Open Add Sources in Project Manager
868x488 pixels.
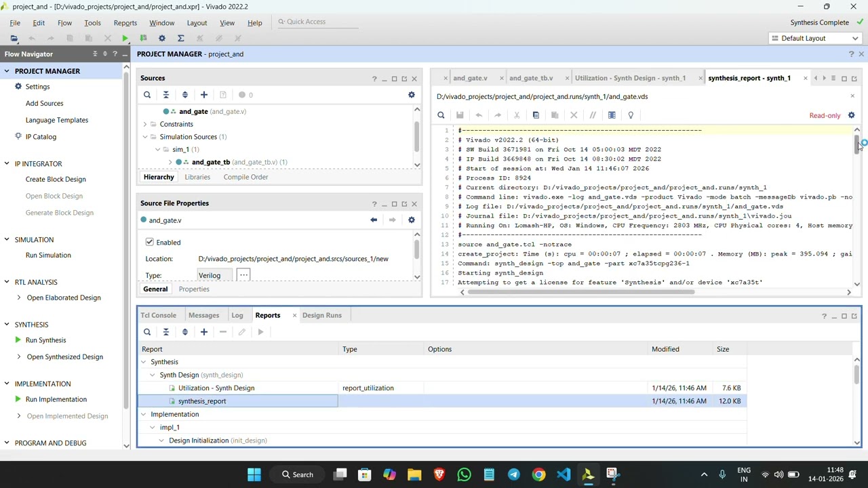tap(44, 104)
